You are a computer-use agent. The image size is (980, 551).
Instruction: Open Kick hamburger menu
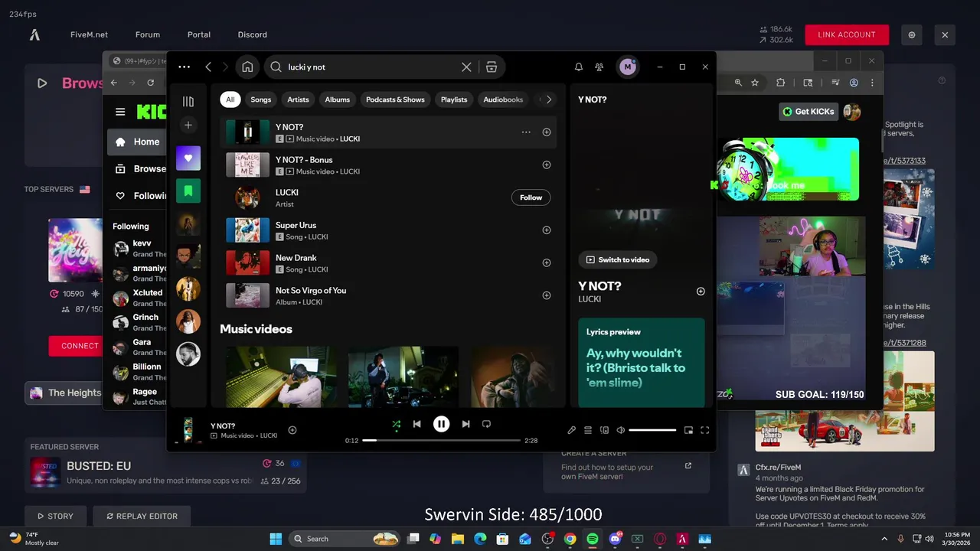tap(120, 112)
